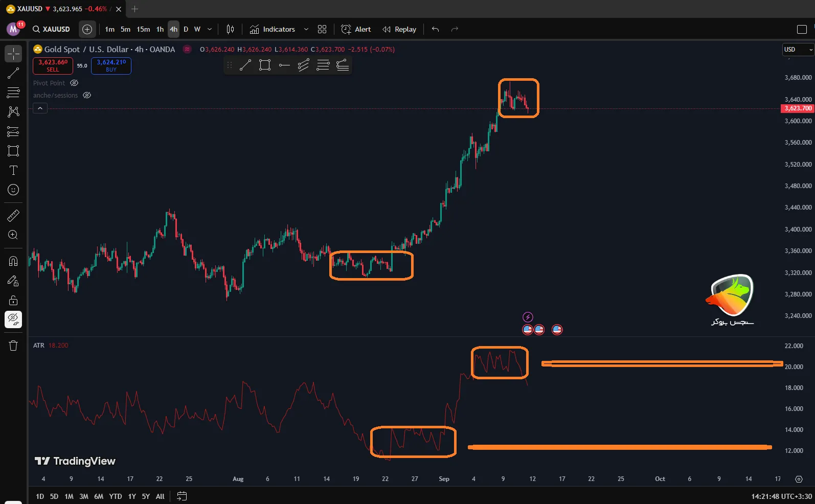Add symbol with compare plus button

87,29
